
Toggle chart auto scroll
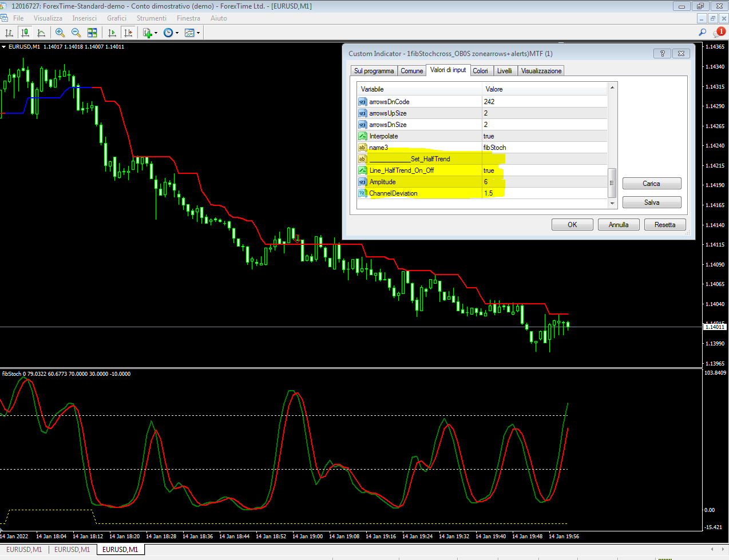click(112, 33)
